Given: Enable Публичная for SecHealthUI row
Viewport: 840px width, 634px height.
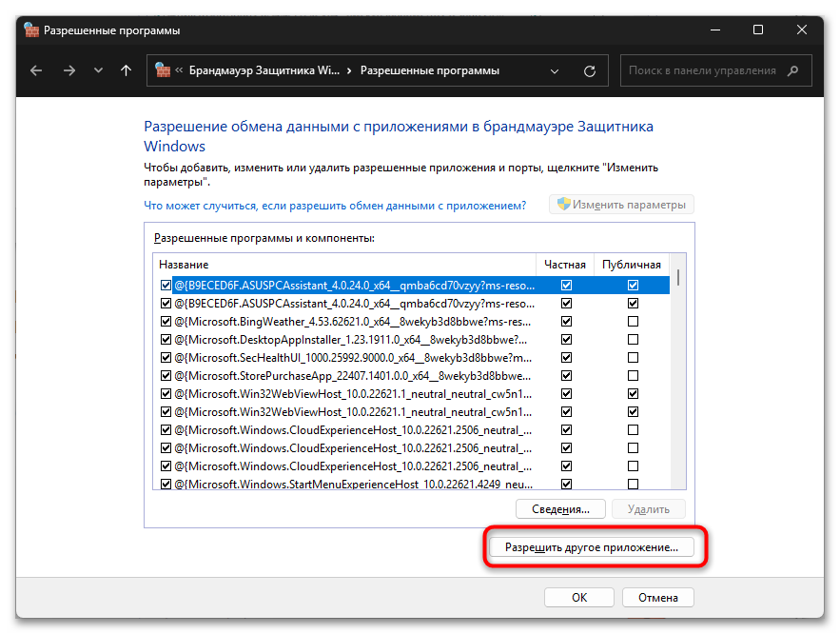Looking at the screenshot, I should tap(633, 358).
